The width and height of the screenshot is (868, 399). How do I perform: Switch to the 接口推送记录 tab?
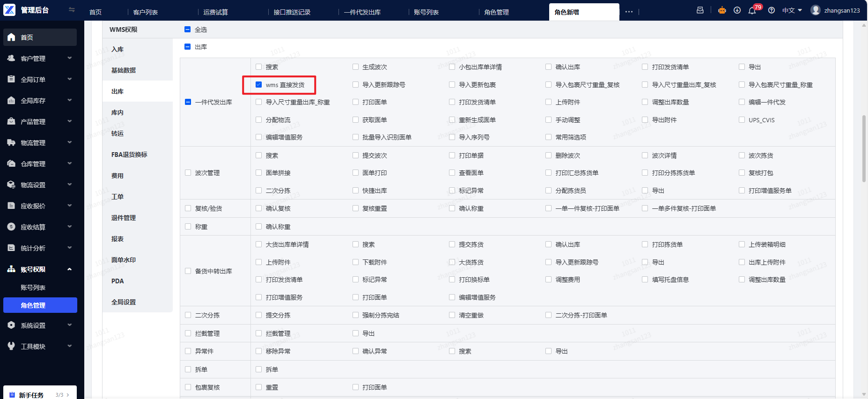point(292,12)
